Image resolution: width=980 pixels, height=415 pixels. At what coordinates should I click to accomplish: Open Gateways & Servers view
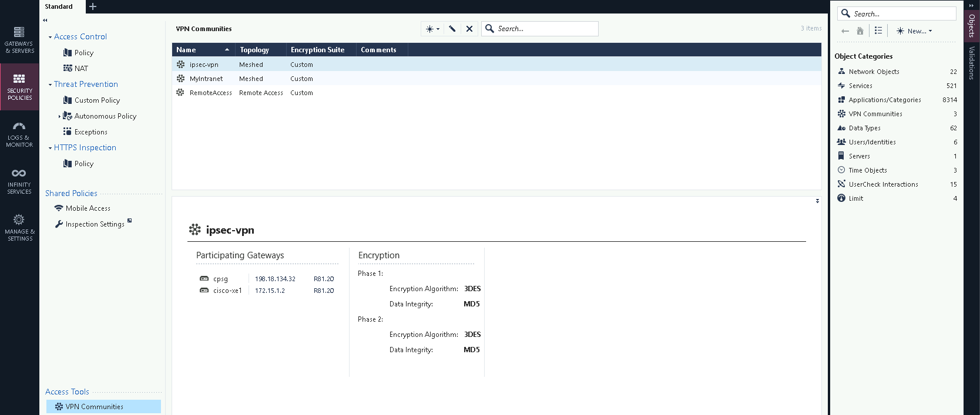pos(19,39)
